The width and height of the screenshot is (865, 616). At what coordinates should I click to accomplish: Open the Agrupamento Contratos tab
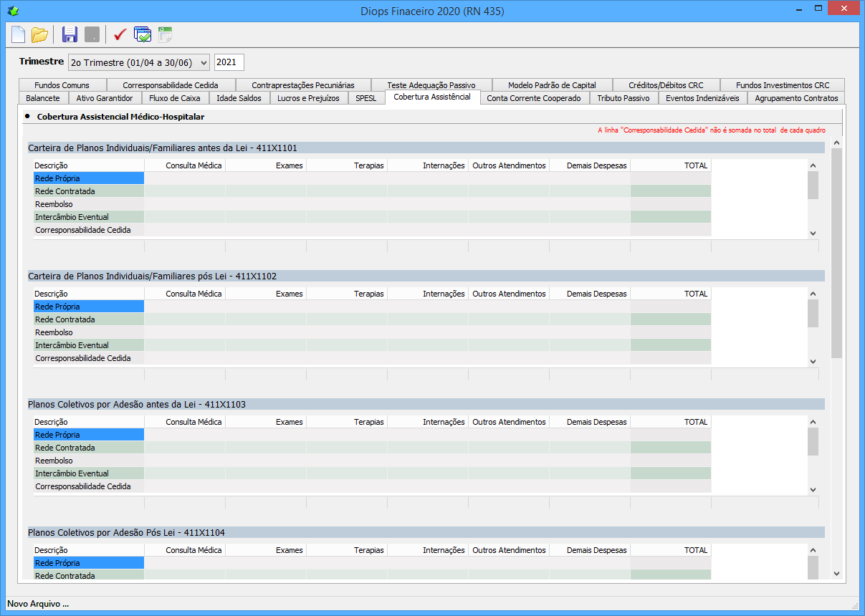pyautogui.click(x=796, y=98)
